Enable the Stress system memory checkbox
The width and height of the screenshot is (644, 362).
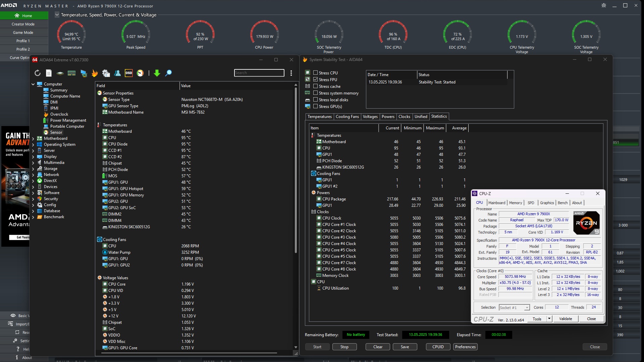pyautogui.click(x=315, y=93)
